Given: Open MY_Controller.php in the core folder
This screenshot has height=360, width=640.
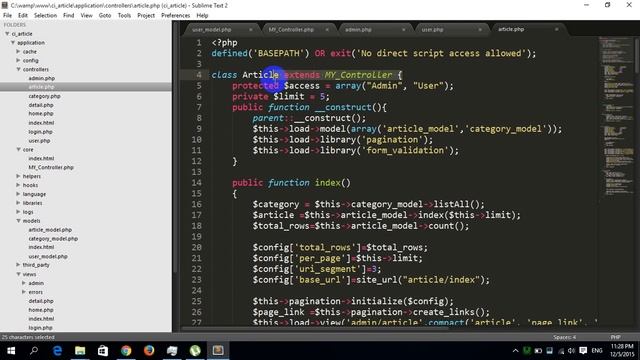Looking at the screenshot, I should [51, 167].
